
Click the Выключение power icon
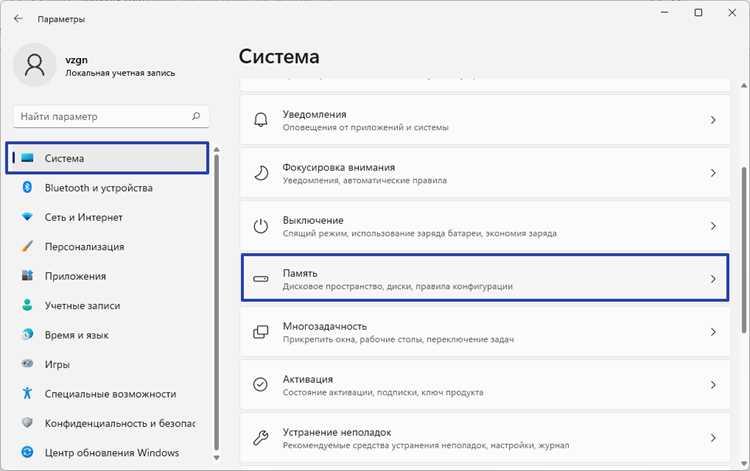[261, 226]
